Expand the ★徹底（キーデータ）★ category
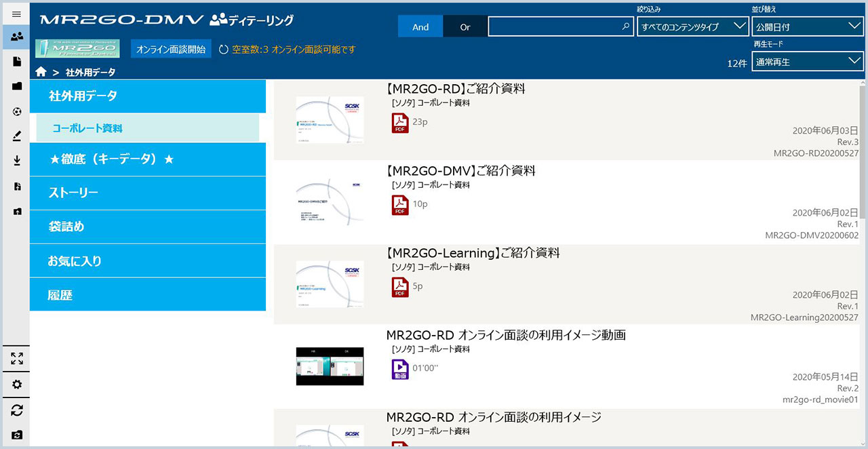The image size is (868, 449). [148, 159]
